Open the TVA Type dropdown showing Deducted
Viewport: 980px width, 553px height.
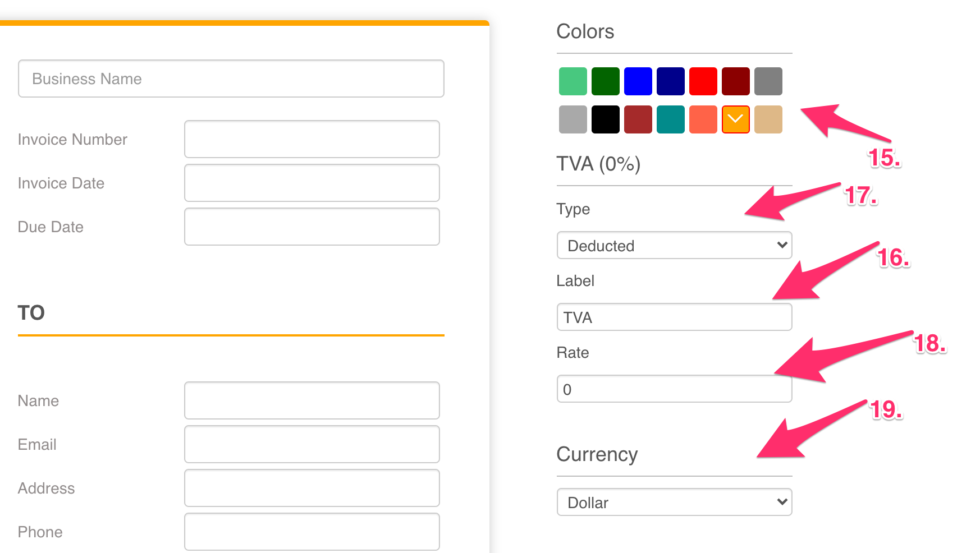click(674, 245)
